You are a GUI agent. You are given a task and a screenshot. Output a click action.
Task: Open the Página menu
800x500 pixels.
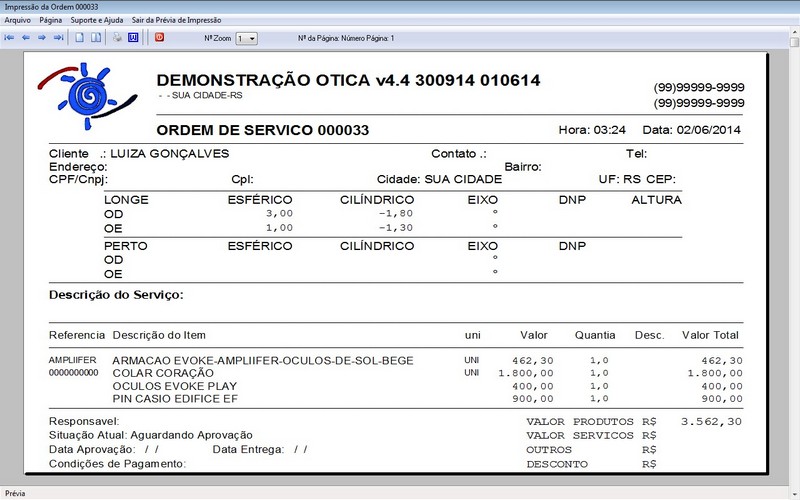(x=51, y=20)
